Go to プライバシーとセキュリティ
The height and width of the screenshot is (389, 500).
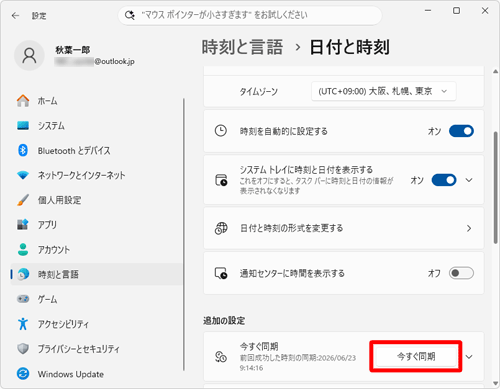[97, 349]
